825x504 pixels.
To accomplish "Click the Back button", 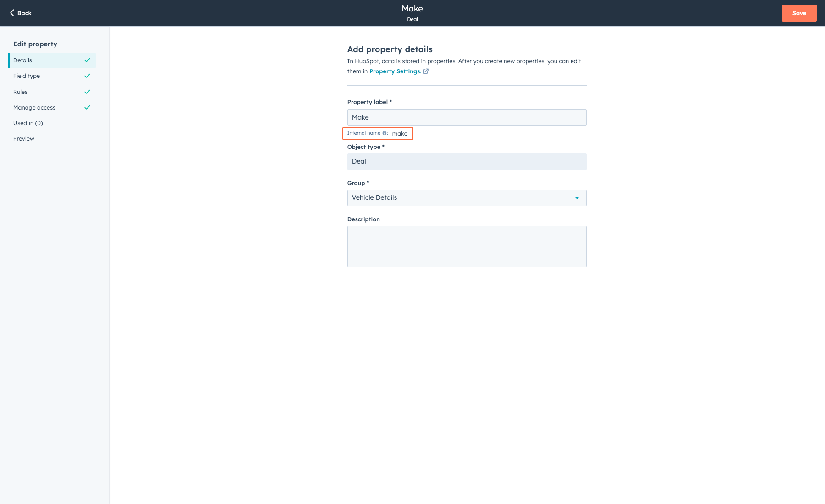I will [21, 13].
